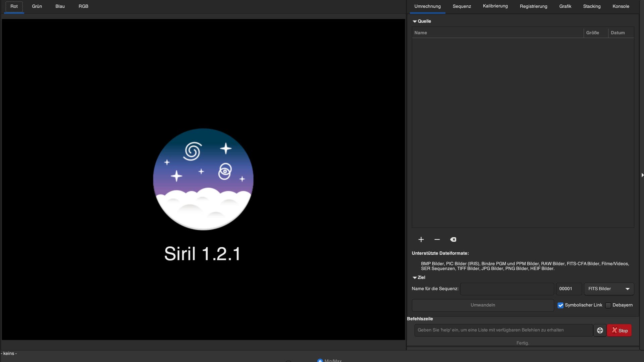Select the Stacking tab
The height and width of the screenshot is (362, 644).
[592, 7]
